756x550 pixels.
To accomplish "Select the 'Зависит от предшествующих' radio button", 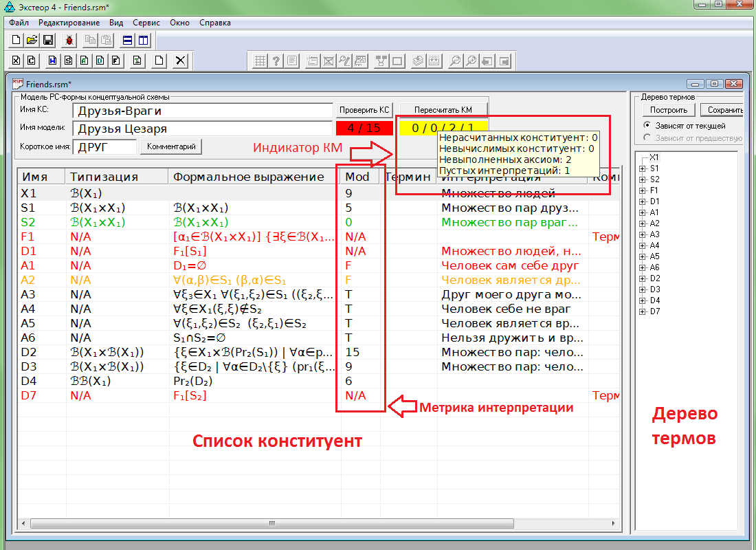I will (x=647, y=137).
